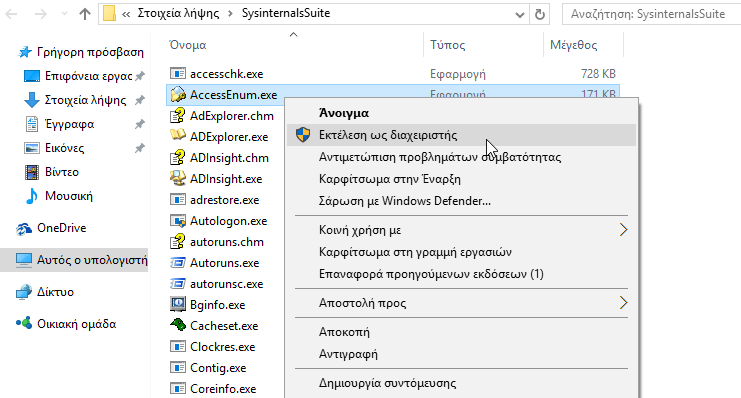The height and width of the screenshot is (398, 741).
Task: Sort by the Τύπος column header
Action: point(448,45)
